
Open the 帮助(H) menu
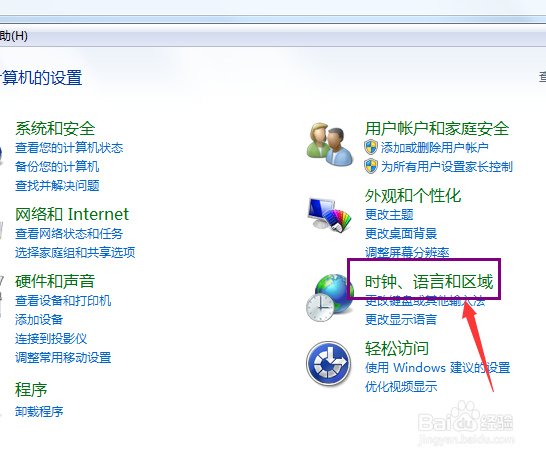click(14, 36)
